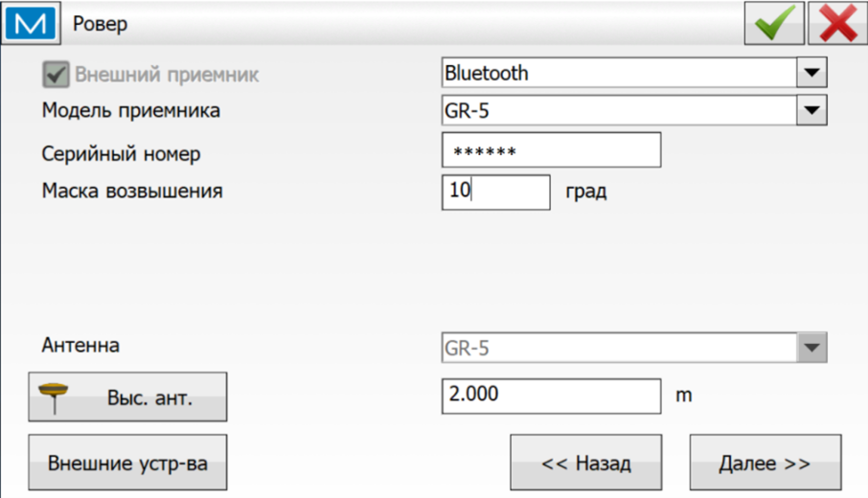Click the Антенна label
The height and width of the screenshot is (498, 868).
pyautogui.click(x=80, y=346)
